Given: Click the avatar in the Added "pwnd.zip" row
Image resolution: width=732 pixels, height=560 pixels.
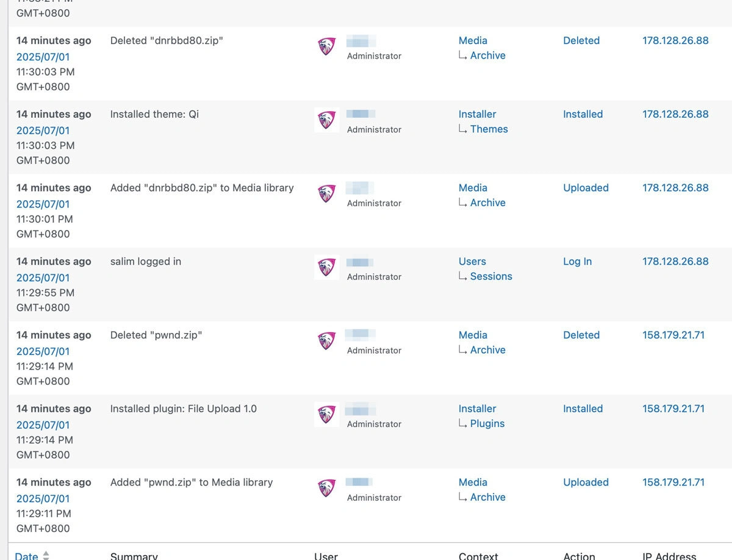Looking at the screenshot, I should 327,488.
